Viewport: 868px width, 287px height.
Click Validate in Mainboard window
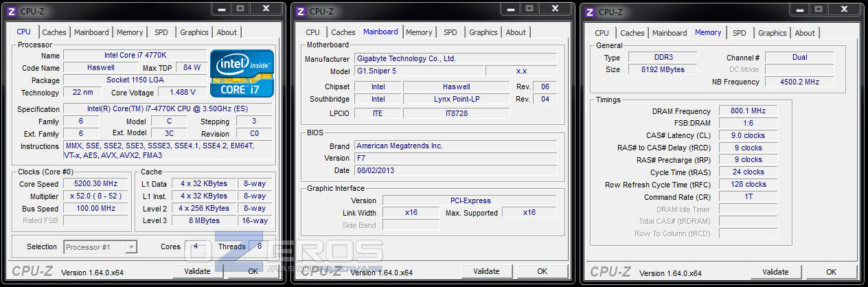(487, 271)
